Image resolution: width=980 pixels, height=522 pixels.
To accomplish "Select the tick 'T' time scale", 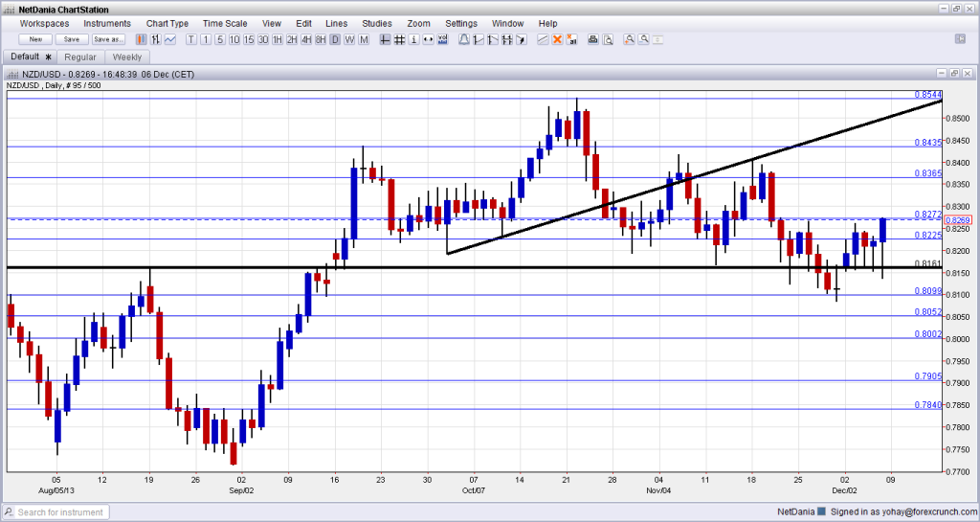I will pos(191,39).
